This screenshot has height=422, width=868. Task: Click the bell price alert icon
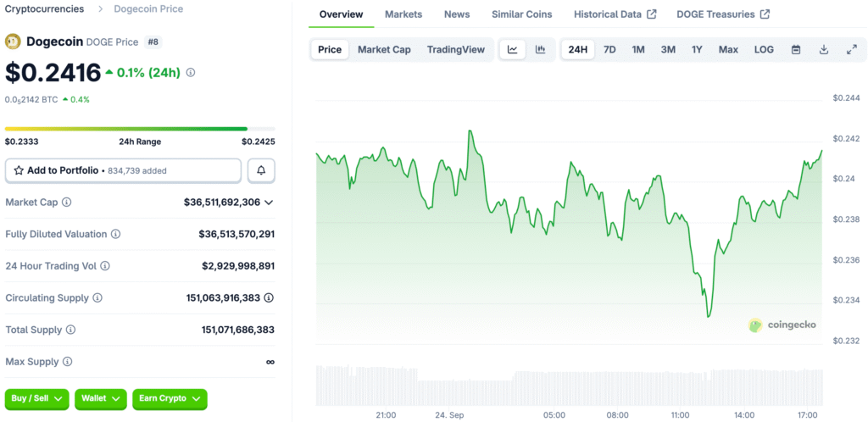click(x=261, y=171)
